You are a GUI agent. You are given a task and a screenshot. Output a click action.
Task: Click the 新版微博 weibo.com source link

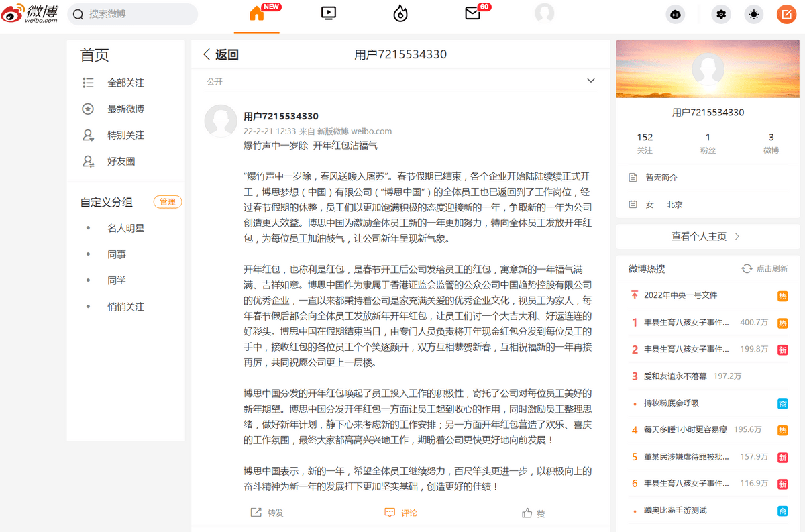pos(354,131)
